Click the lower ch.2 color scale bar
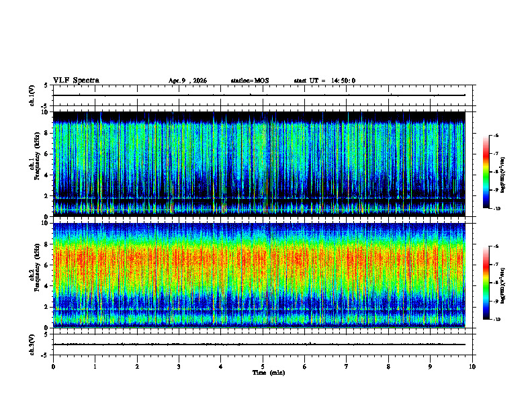Viewport: 532px width, 411px height. (x=486, y=283)
